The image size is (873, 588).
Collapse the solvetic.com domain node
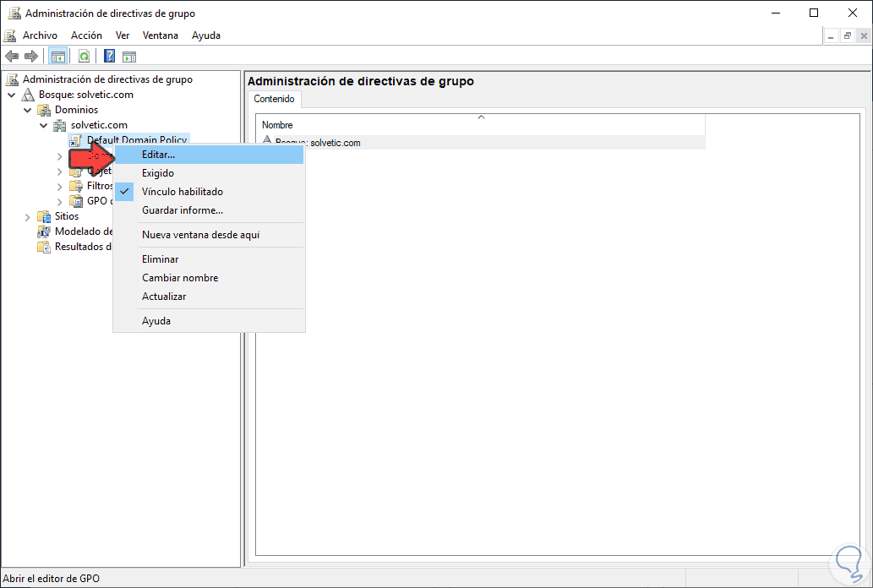(43, 125)
